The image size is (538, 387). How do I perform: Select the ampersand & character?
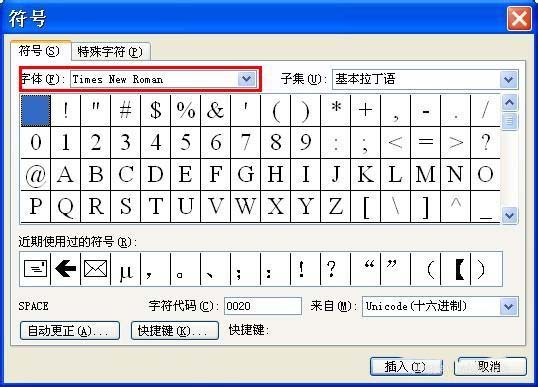[x=215, y=110]
